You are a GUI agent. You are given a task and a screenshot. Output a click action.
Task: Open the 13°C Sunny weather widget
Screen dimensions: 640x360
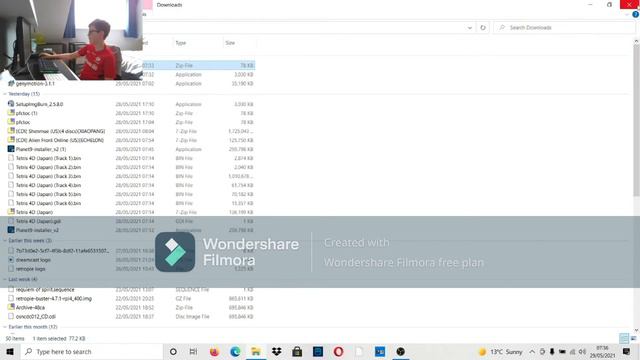(500, 351)
